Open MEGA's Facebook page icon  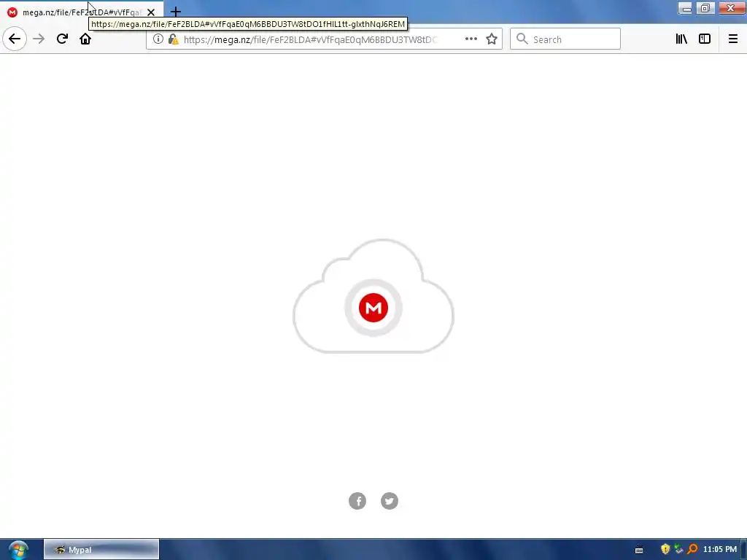click(357, 501)
